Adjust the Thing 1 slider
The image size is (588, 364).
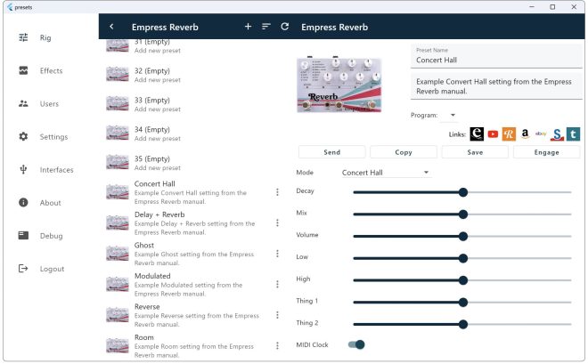[462, 303]
